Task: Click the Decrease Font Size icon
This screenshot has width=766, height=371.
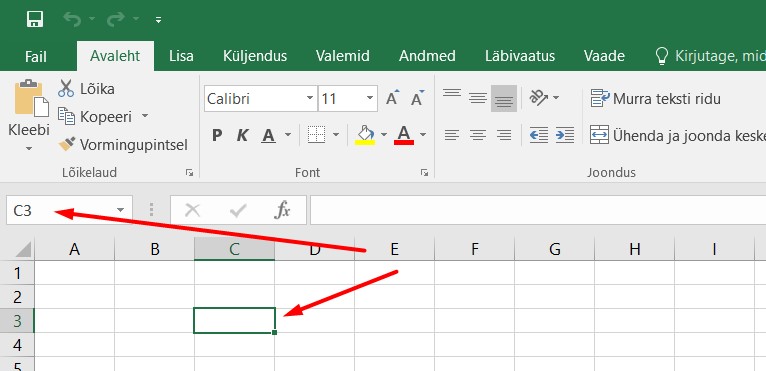Action: click(418, 98)
